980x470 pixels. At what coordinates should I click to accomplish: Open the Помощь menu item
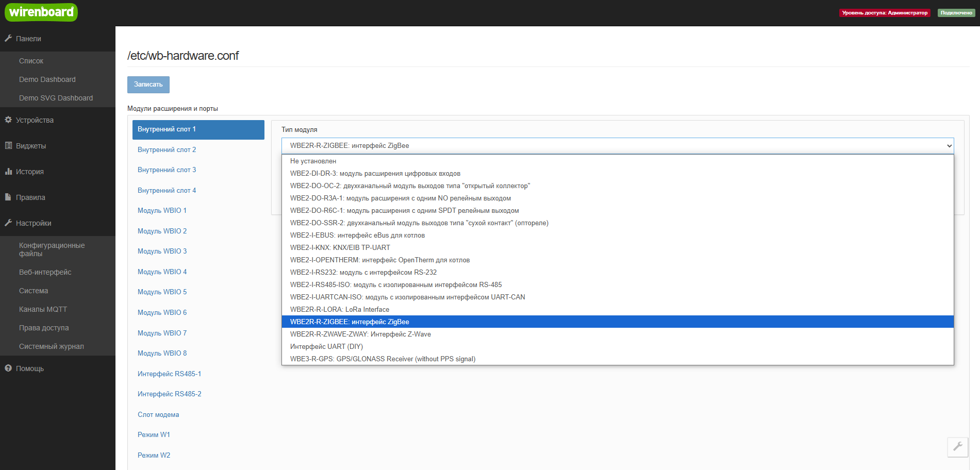pos(58,368)
